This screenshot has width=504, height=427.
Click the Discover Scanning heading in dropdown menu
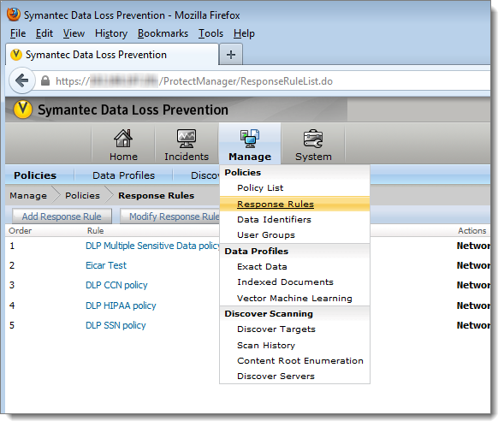coord(269,314)
